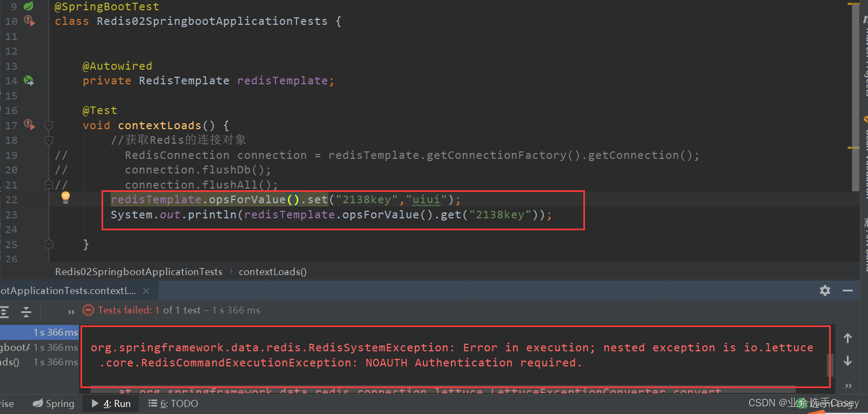Screen dimensions: 868x414
Task: Click the "uiui" string literal on line 22
Action: [426, 199]
